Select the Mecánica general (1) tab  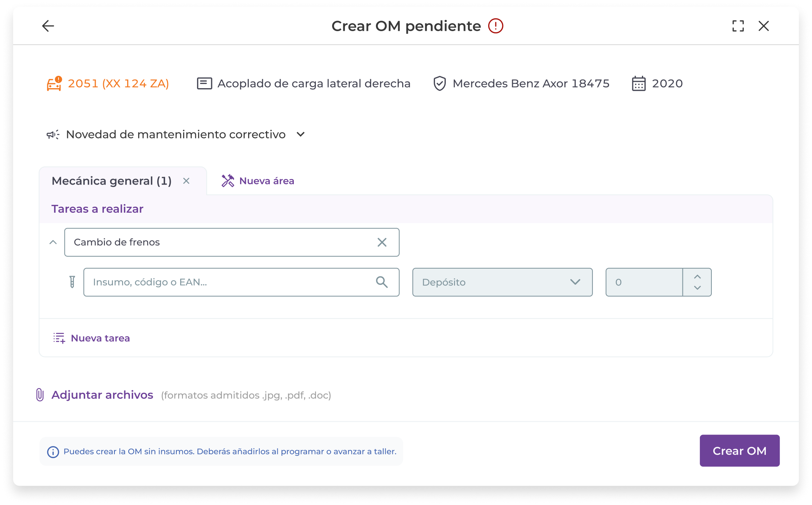click(112, 181)
